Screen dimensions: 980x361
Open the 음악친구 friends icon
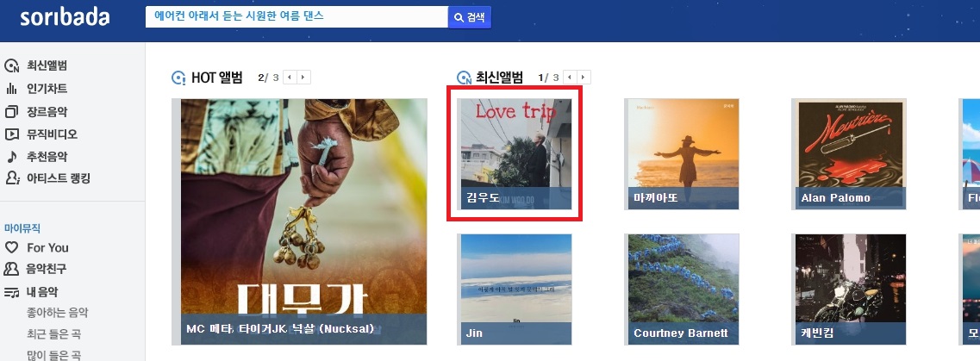tap(12, 269)
